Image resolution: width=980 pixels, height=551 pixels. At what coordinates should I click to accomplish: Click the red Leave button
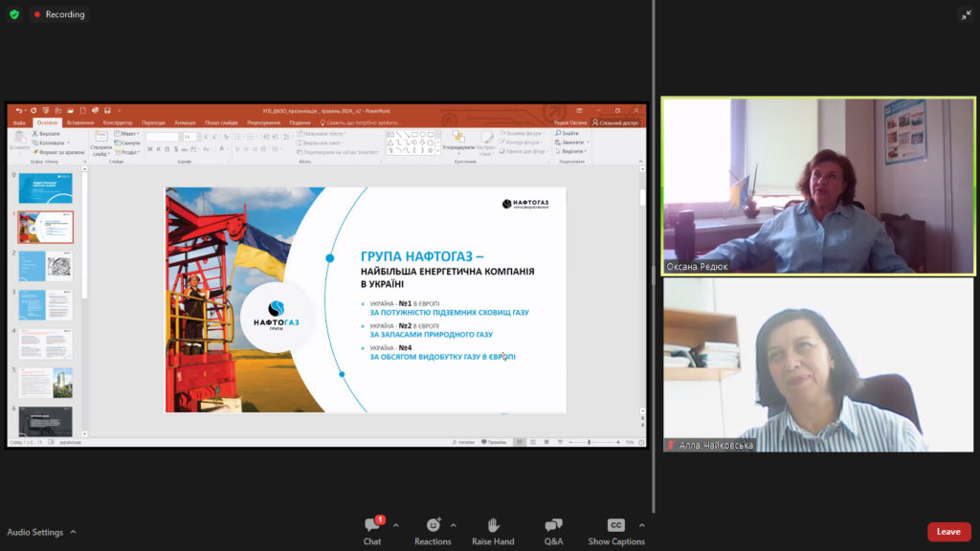[947, 532]
